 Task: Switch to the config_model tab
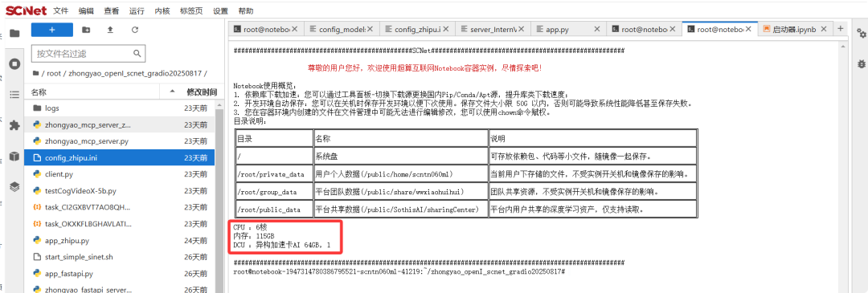[342, 29]
